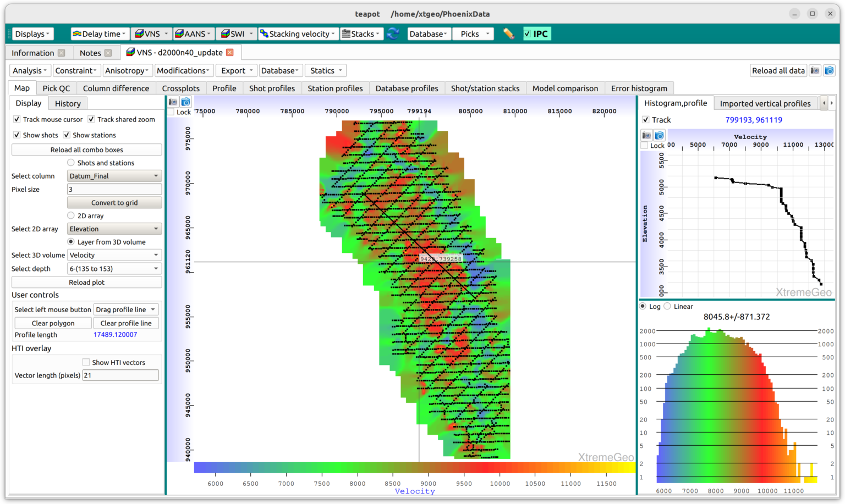Enable the Show HTI vectors checkbox

tap(86, 362)
